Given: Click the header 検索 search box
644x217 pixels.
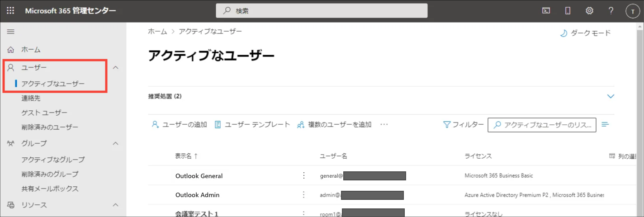Looking at the screenshot, I should coord(322,11).
